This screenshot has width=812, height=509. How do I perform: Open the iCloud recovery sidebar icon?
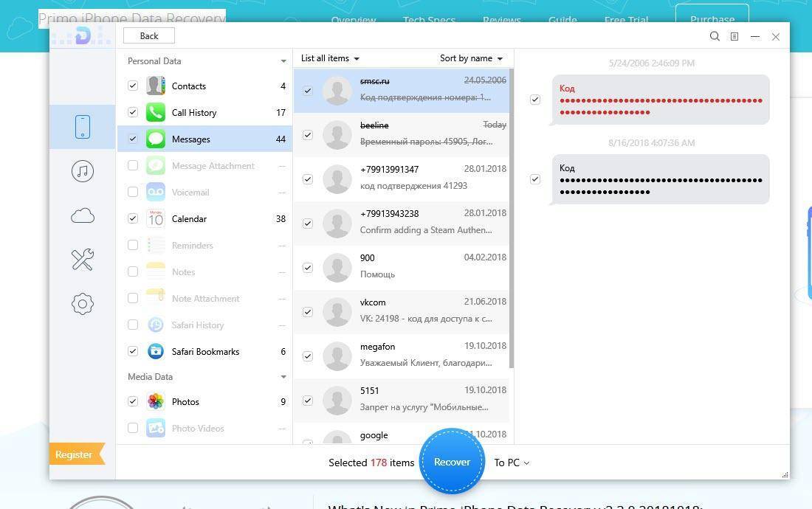[x=83, y=215]
